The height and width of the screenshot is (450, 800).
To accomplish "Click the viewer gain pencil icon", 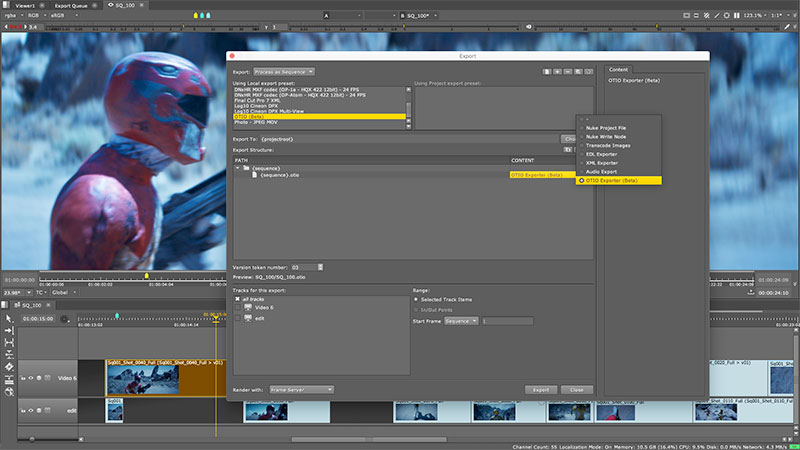I will click(x=787, y=27).
